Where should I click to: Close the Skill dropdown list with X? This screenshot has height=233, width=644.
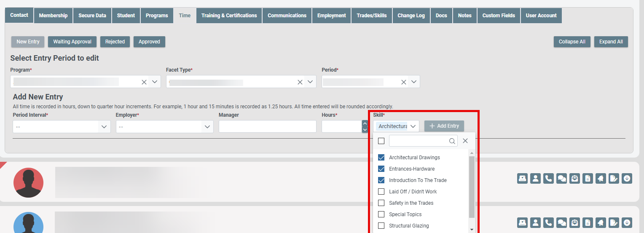465,141
